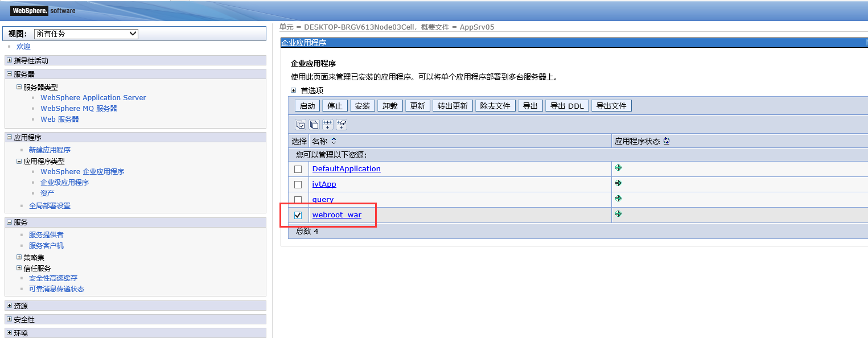This screenshot has width=868, height=338.
Task: Click the 转出更新 rollout update button
Action: tap(452, 106)
